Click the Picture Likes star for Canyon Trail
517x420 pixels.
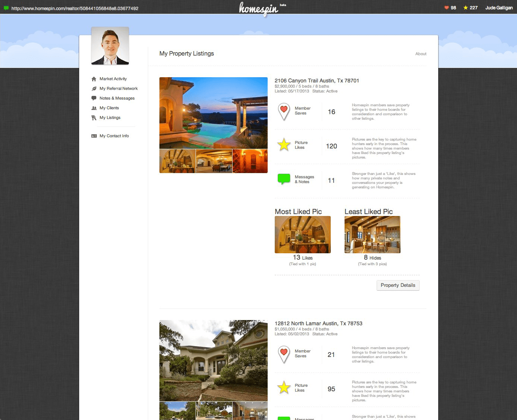tap(284, 145)
